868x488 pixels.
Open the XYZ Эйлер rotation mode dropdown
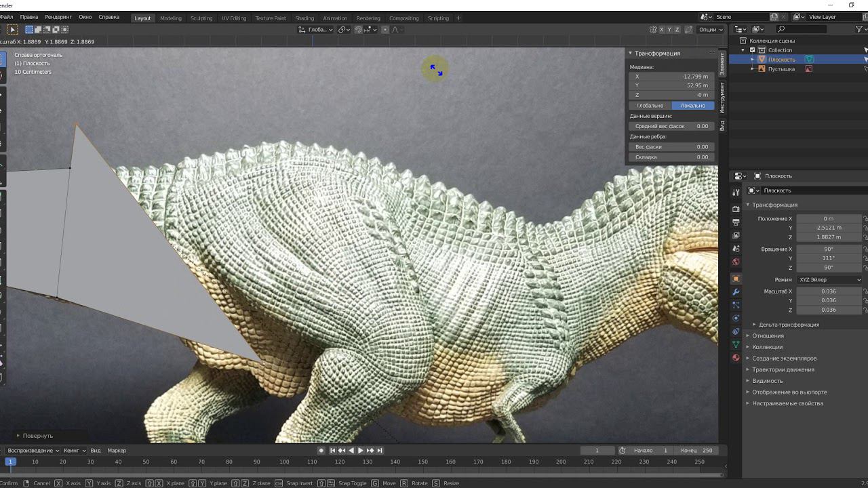click(x=829, y=279)
